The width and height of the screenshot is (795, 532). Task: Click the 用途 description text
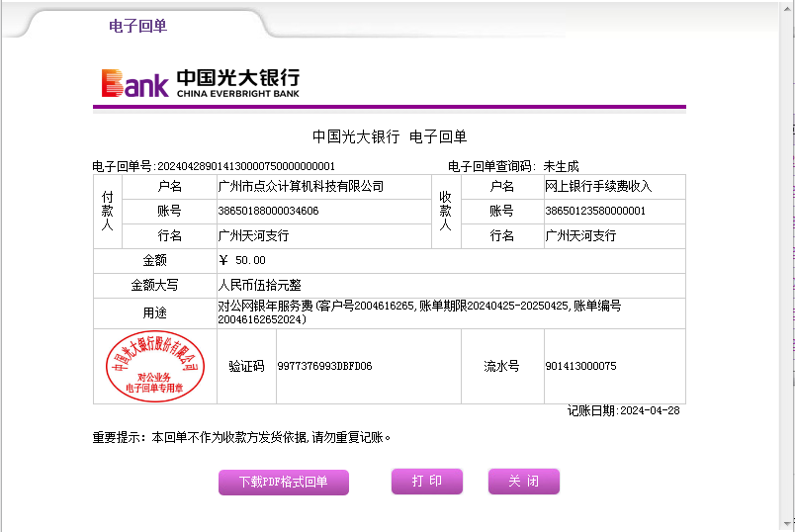pyautogui.click(x=419, y=312)
